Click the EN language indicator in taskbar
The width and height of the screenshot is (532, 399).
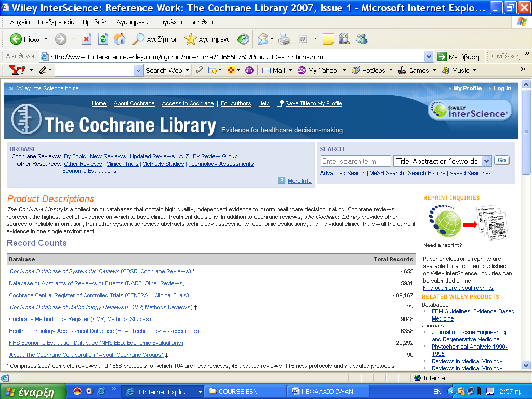437,392
